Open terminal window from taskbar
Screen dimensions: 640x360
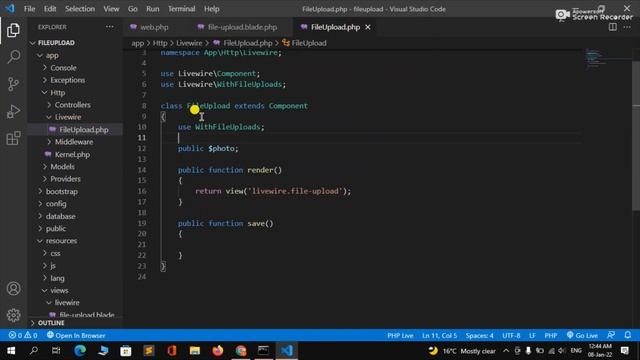(264, 351)
